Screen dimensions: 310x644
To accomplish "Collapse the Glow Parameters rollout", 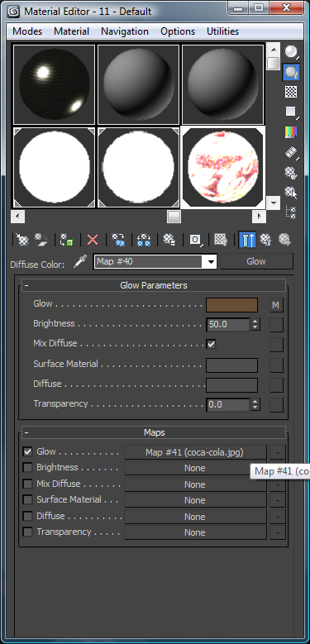I will [x=154, y=285].
